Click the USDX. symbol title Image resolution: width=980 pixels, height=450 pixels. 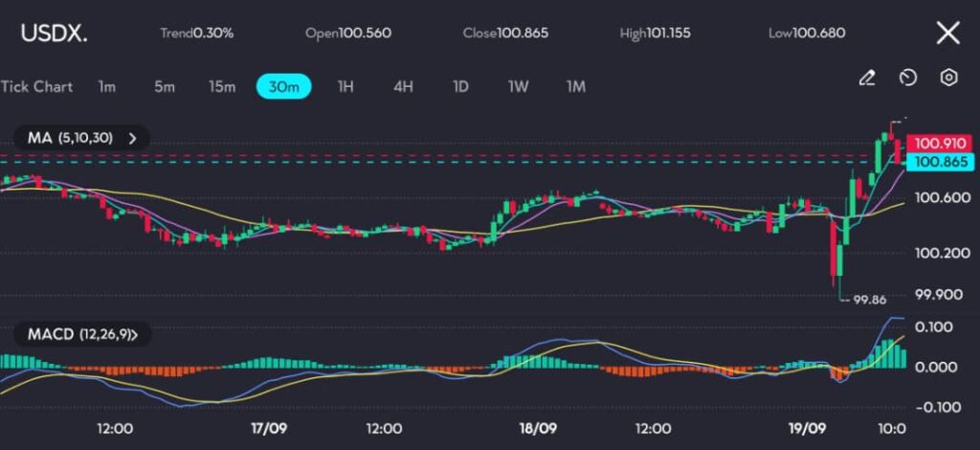(x=54, y=34)
